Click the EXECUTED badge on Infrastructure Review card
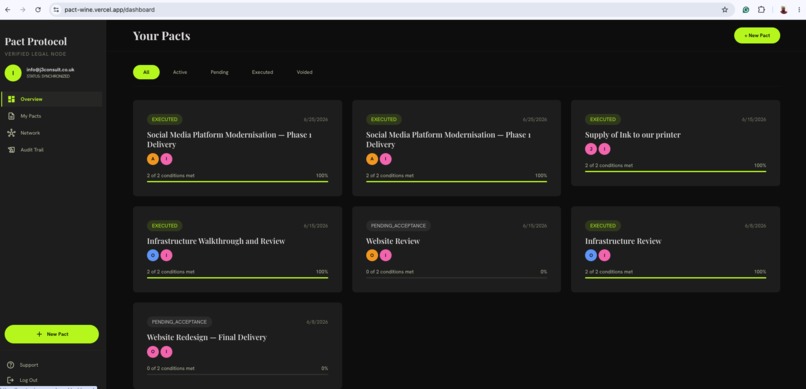806x389 pixels. click(x=602, y=226)
